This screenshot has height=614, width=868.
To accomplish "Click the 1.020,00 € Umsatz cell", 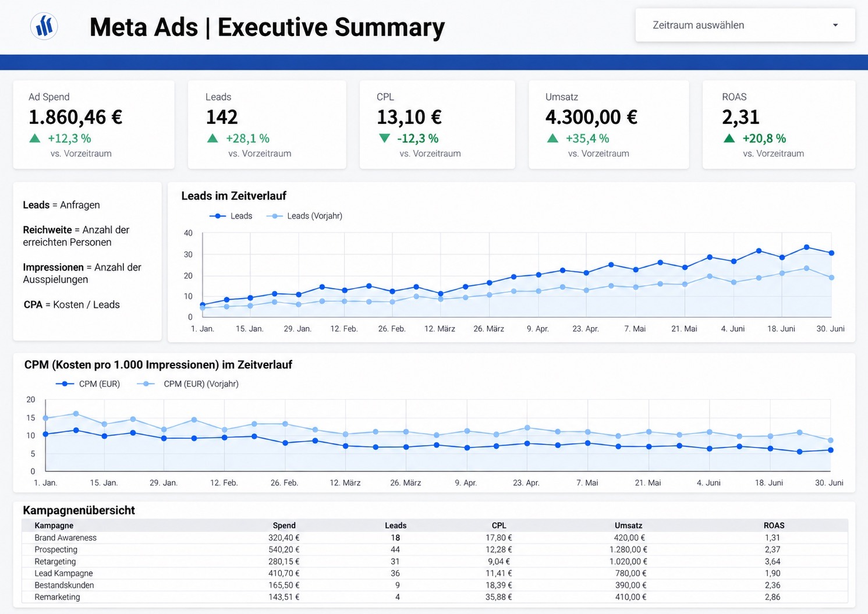I will (629, 562).
